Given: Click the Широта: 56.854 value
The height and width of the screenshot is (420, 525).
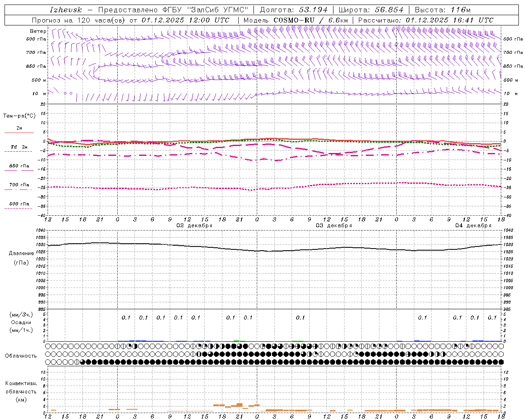Looking at the screenshot, I should pos(371,10).
